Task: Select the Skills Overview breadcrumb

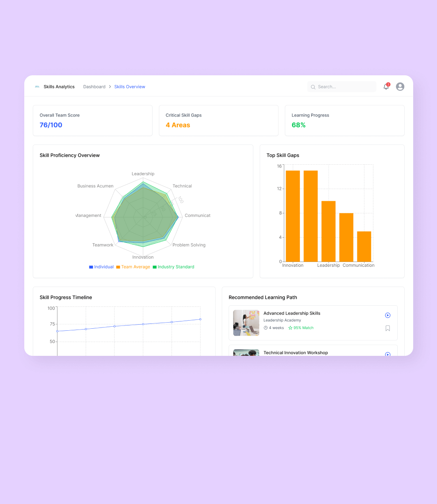Action: [129, 87]
